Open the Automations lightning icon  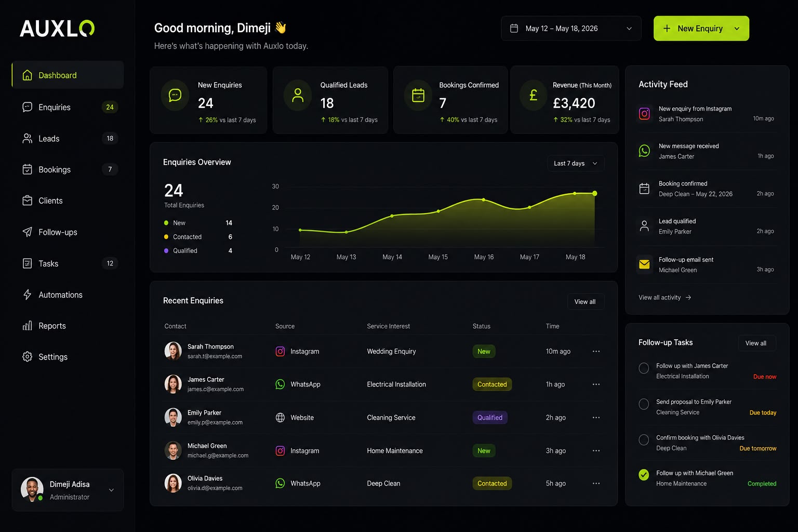(28, 295)
